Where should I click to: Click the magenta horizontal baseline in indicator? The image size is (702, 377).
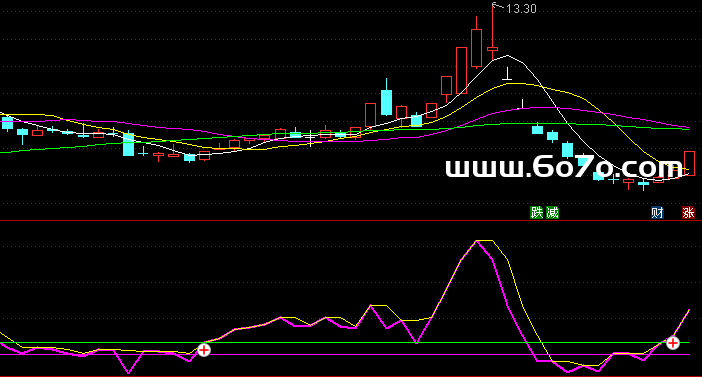click(345, 355)
